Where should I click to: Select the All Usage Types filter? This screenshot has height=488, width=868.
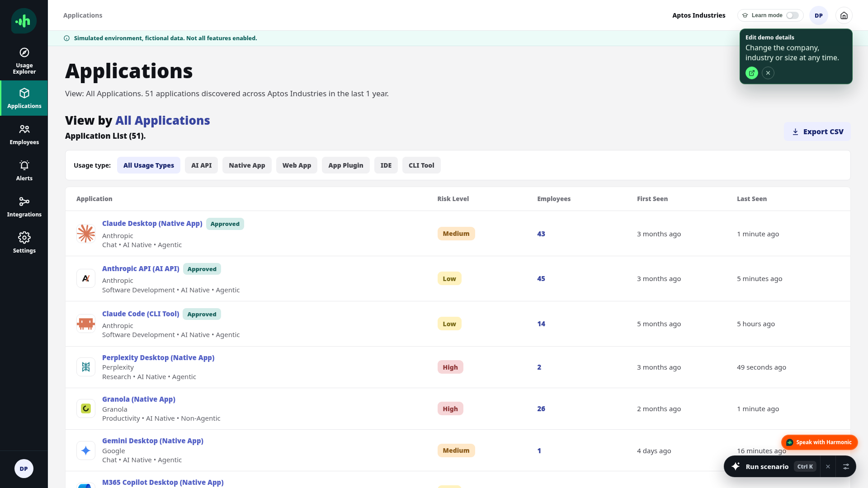coord(149,165)
